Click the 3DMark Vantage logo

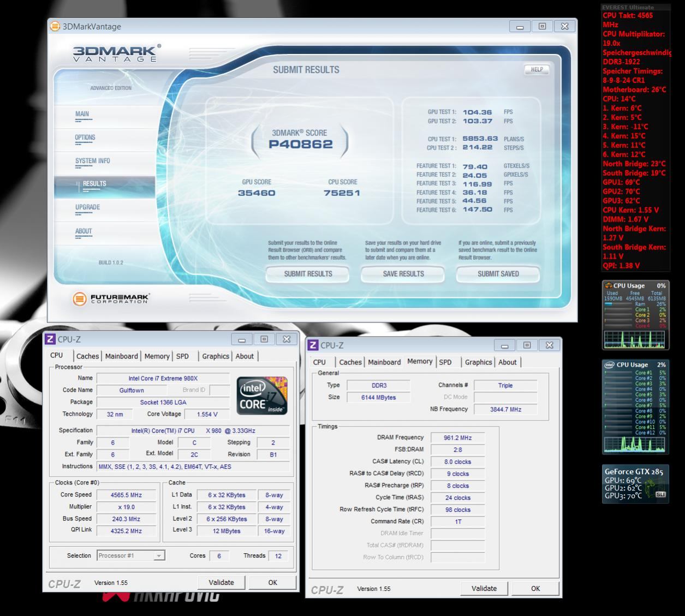tap(117, 53)
